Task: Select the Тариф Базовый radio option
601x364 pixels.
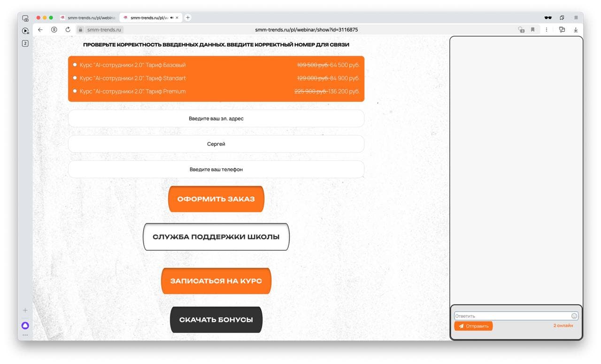Action: pyautogui.click(x=75, y=65)
